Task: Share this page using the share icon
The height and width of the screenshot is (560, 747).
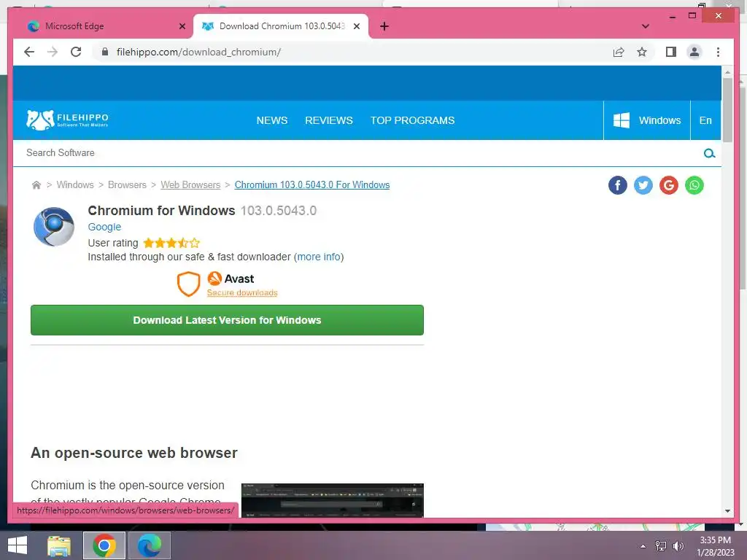Action: point(619,52)
